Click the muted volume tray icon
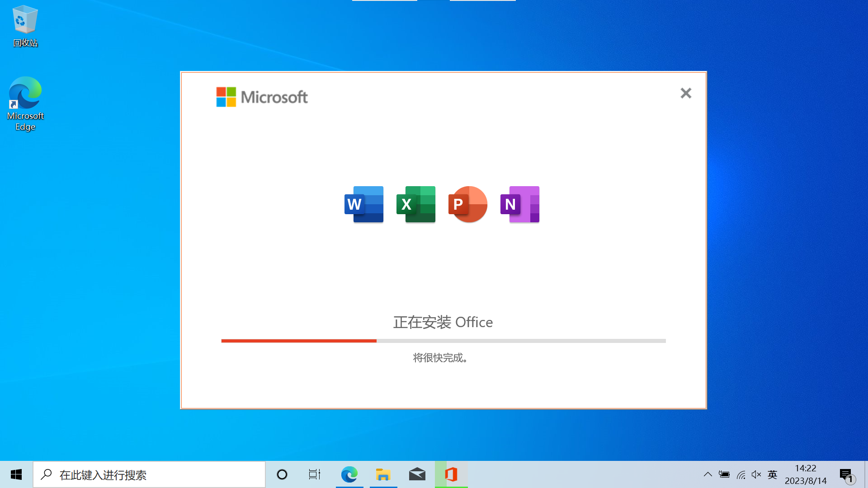 click(756, 474)
